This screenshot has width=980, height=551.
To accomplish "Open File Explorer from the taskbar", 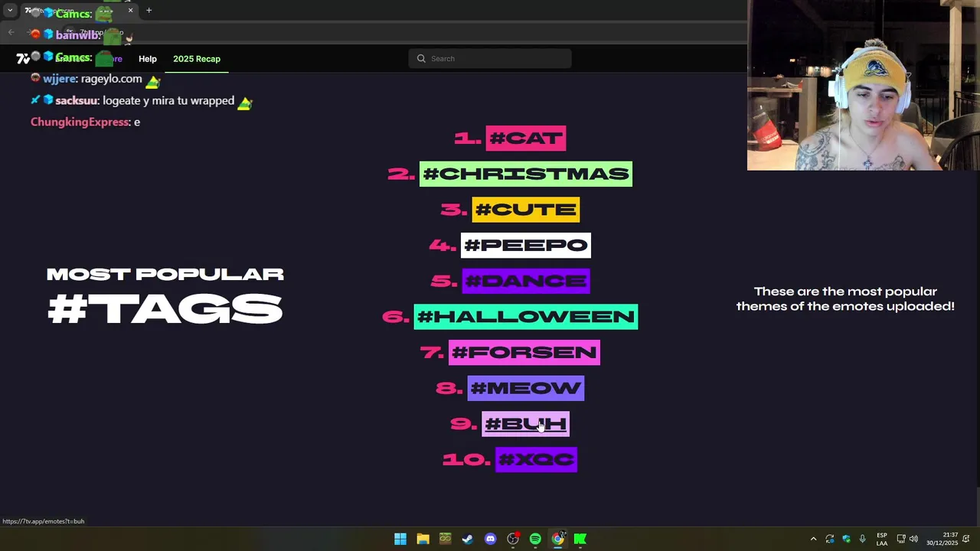I will pyautogui.click(x=423, y=540).
